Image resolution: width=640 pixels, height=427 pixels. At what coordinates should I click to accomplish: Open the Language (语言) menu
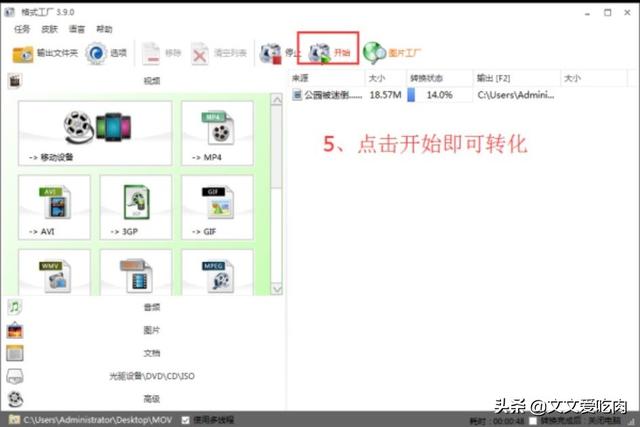pos(76,30)
